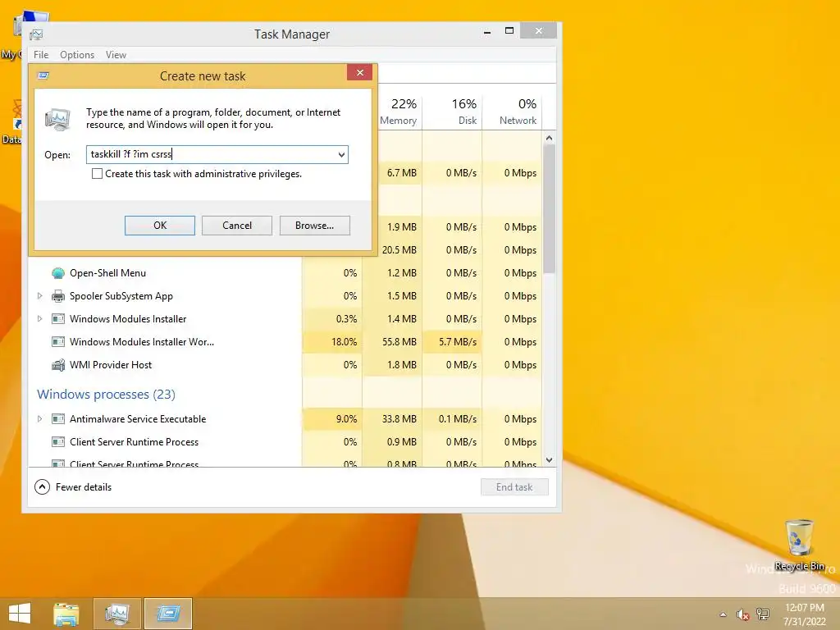Click OK in Create new task
The image size is (840, 630).
160,226
